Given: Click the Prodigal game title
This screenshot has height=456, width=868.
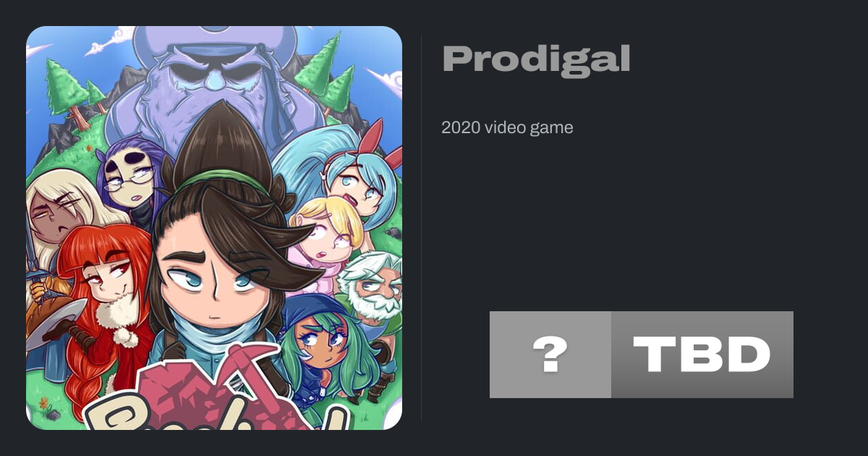Looking at the screenshot, I should pos(536,59).
